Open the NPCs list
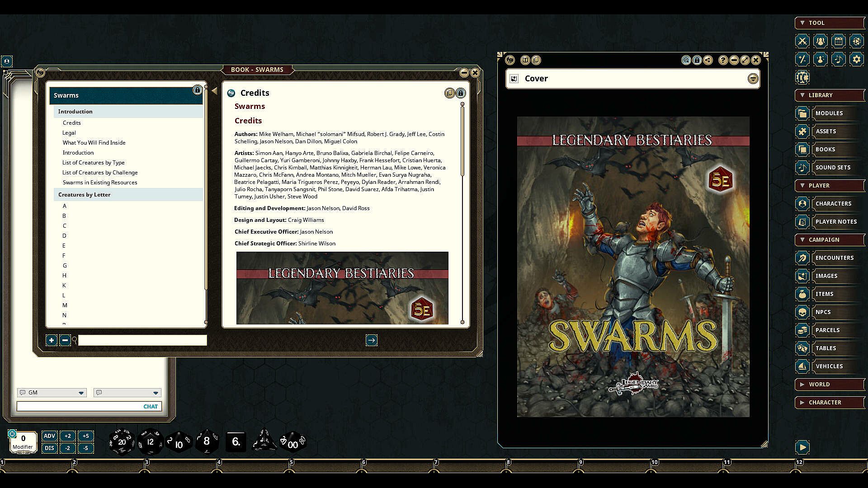The height and width of the screenshot is (488, 868). coord(823,312)
